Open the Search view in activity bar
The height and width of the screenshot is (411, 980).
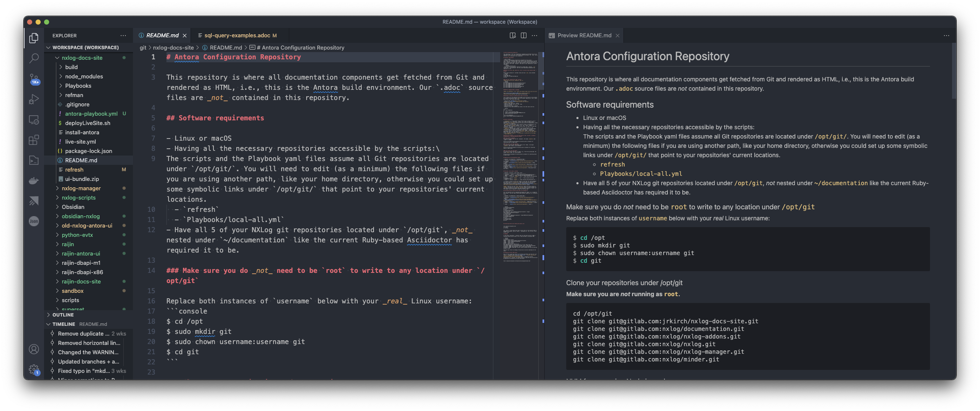[x=34, y=58]
